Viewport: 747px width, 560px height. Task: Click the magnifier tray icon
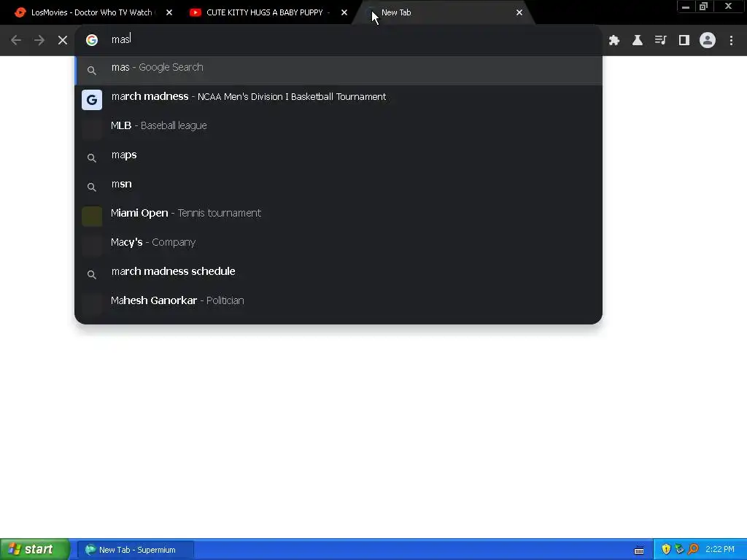click(x=693, y=550)
